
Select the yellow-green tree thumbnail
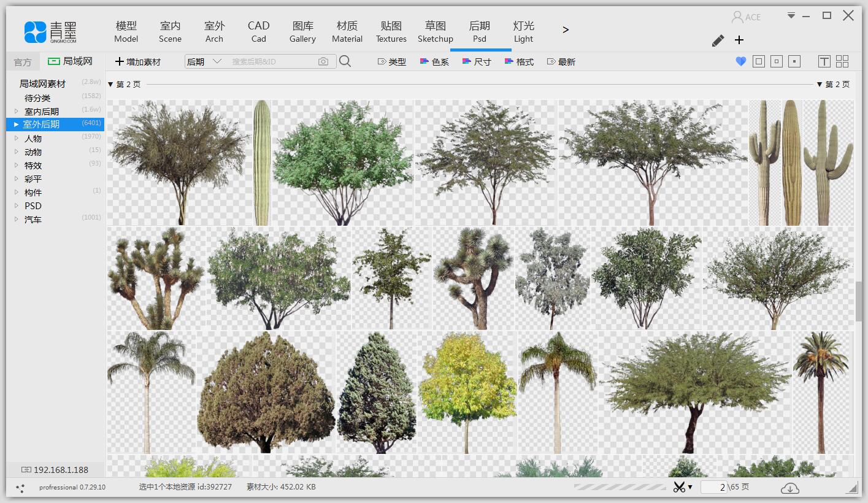(467, 393)
